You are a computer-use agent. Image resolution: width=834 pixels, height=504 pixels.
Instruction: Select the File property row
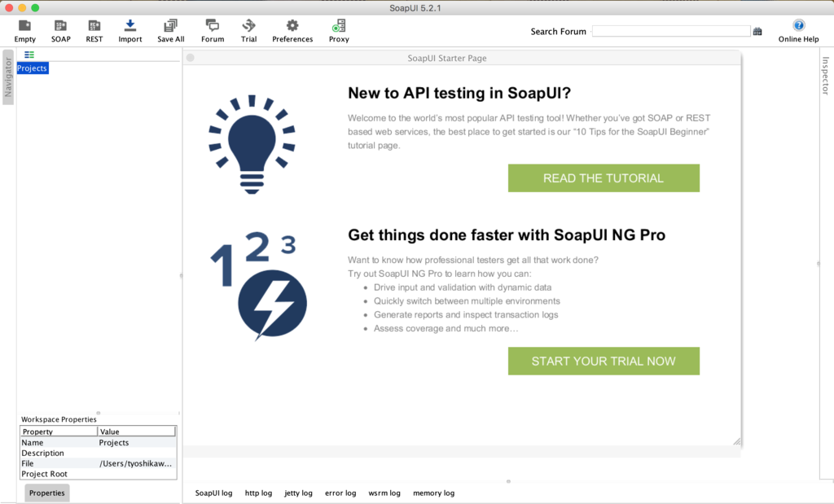99,463
